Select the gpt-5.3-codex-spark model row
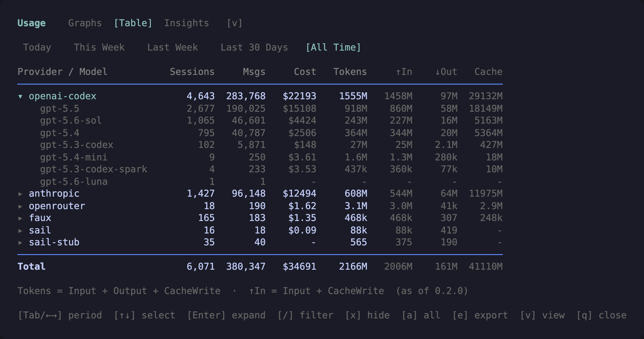644x339 pixels. click(x=260, y=169)
